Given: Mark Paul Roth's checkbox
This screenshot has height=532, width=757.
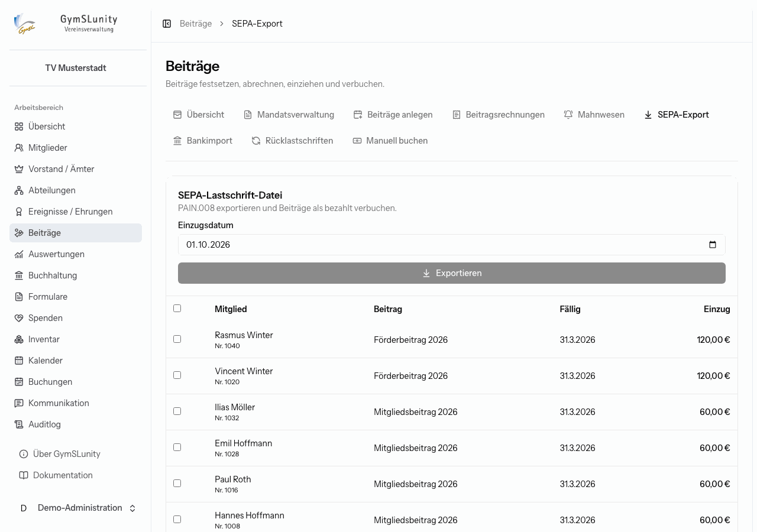Looking at the screenshot, I should point(177,483).
